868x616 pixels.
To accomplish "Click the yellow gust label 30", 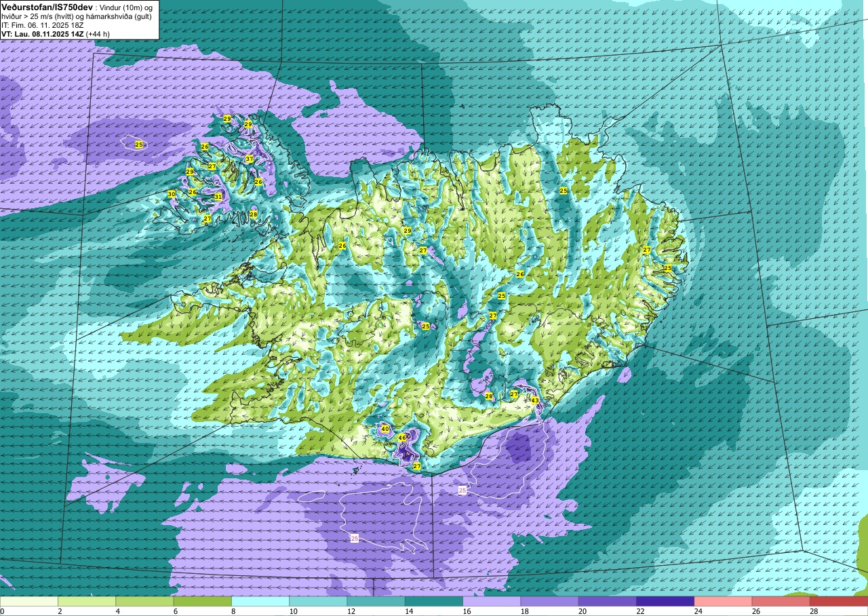I will tap(172, 194).
